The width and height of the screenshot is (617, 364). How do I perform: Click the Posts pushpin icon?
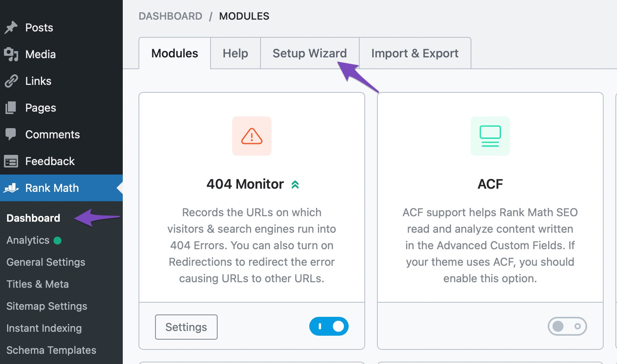pos(11,28)
